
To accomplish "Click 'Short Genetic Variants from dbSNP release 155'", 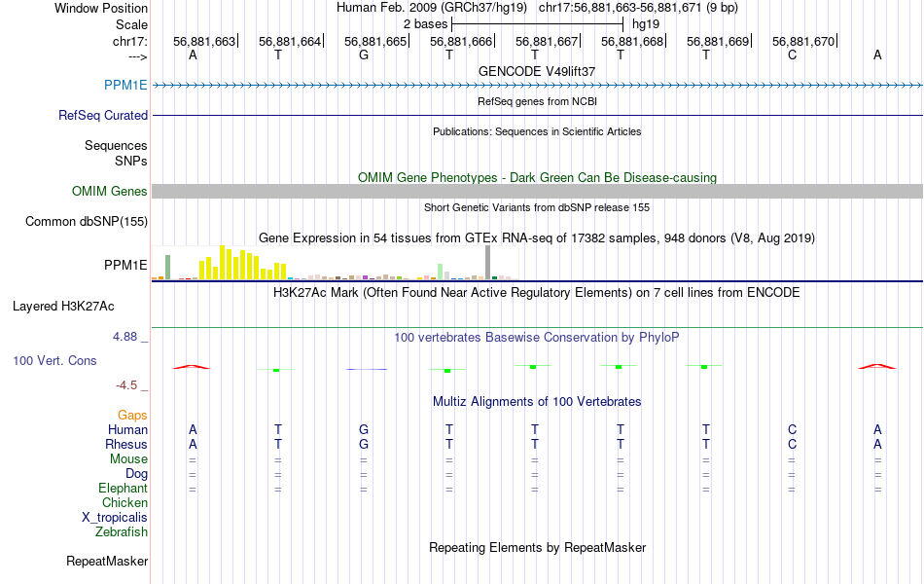I will pyautogui.click(x=537, y=207).
